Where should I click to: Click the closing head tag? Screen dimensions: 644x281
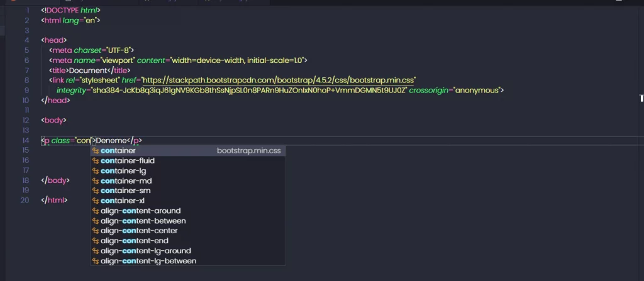pyautogui.click(x=55, y=100)
